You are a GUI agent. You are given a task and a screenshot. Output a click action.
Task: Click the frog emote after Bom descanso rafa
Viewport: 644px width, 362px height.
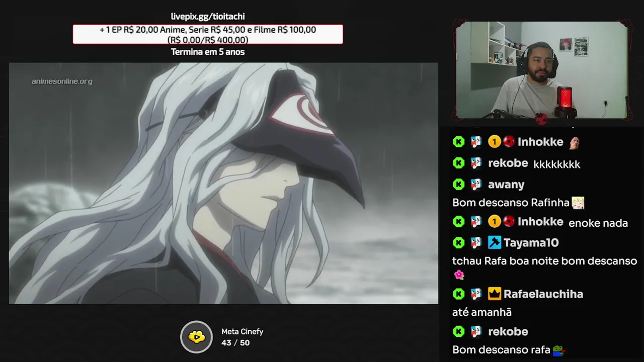(558, 350)
